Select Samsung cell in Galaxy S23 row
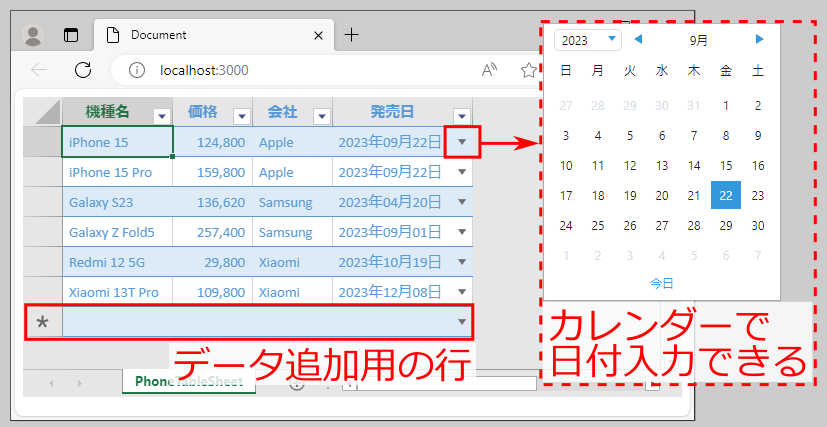Screen dimensions: 827x427 (x=293, y=202)
